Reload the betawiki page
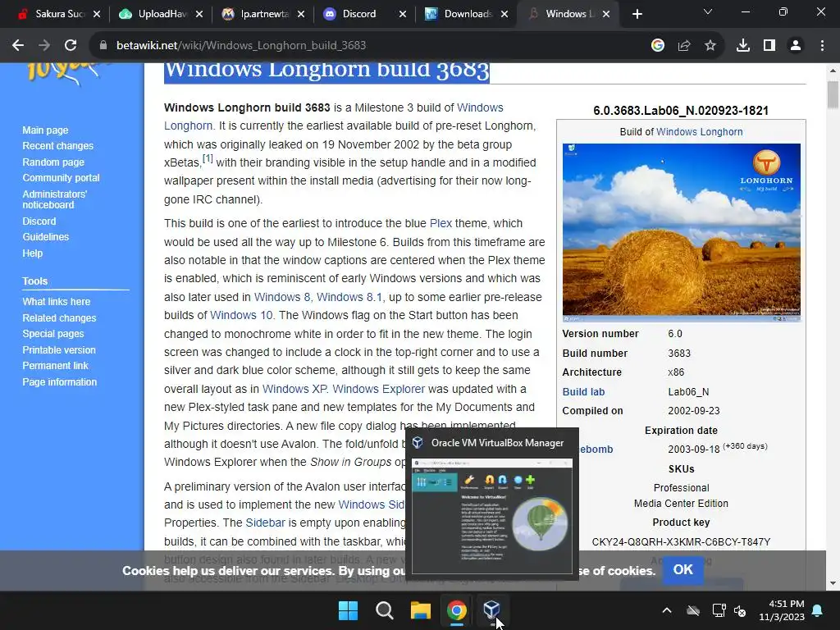840x630 pixels. tap(71, 46)
